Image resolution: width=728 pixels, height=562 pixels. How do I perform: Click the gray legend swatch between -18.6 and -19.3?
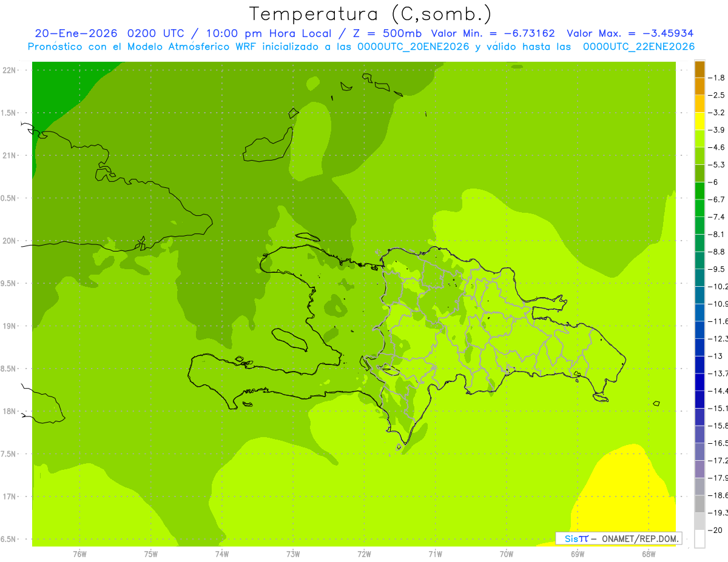tap(699, 504)
